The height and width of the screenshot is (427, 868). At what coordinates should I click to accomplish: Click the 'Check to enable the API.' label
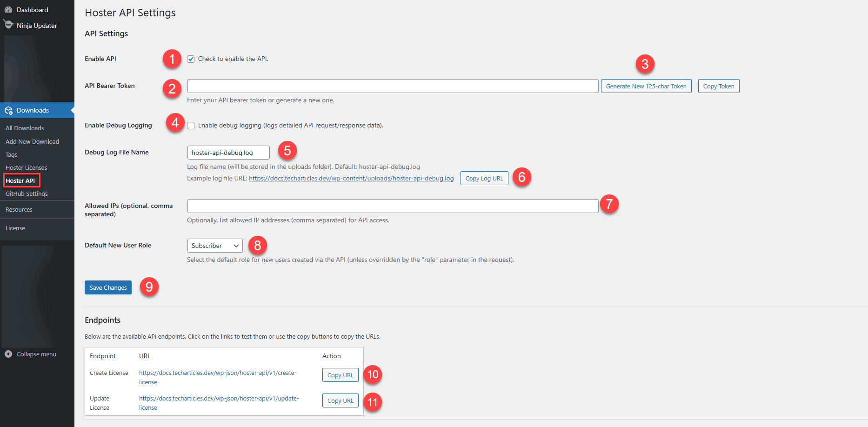click(x=233, y=59)
